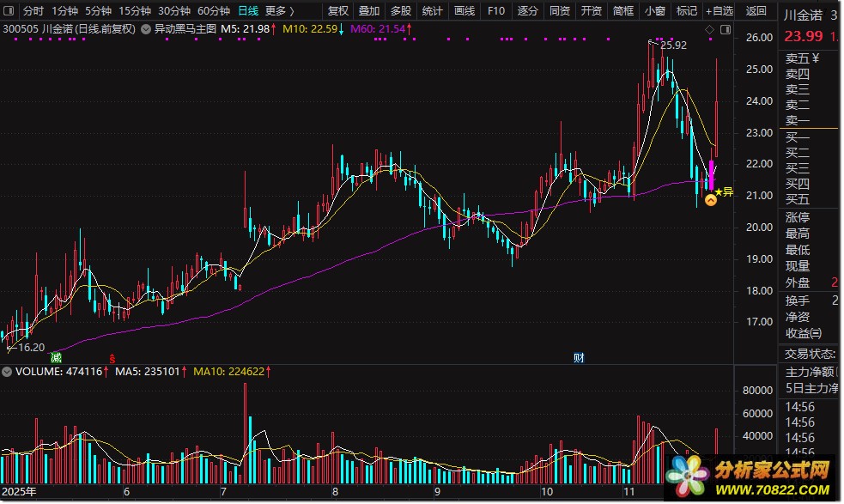Select the 30分钟 period tab

174,11
